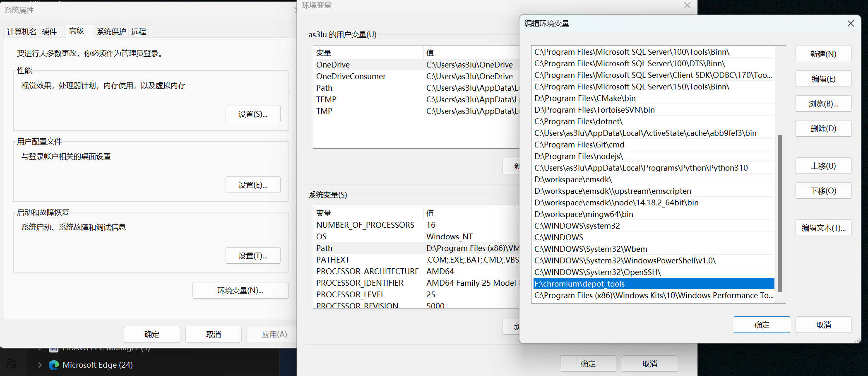Image resolution: width=868 pixels, height=376 pixels.
Task: Click 新建(N) in edit dialog
Action: point(823,54)
